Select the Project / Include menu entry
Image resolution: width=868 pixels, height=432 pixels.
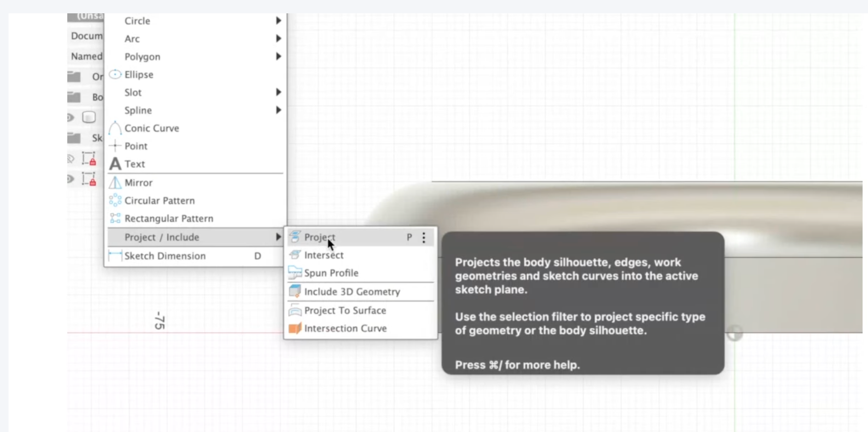[x=196, y=237]
